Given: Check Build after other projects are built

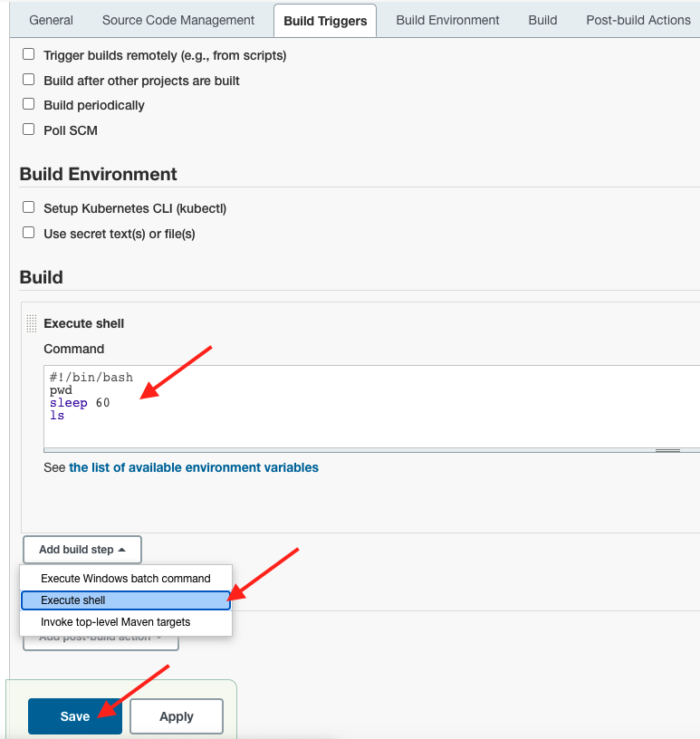Looking at the screenshot, I should tap(29, 80).
